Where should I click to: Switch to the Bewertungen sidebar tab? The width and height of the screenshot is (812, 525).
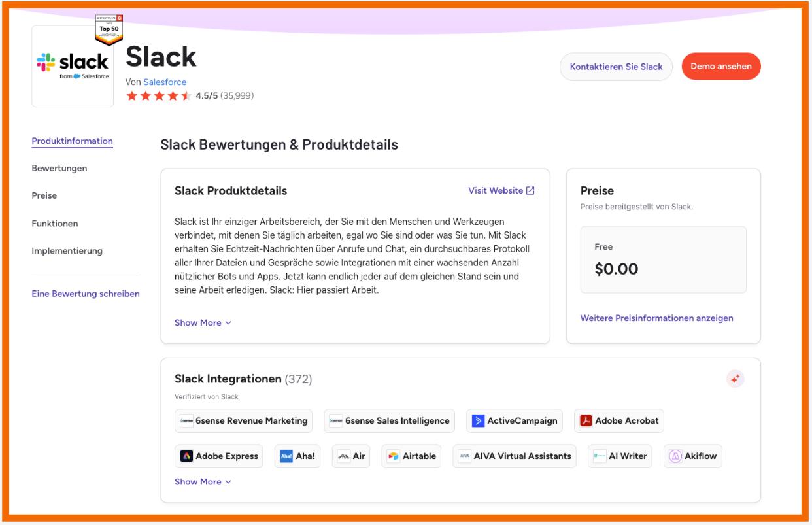(x=59, y=169)
